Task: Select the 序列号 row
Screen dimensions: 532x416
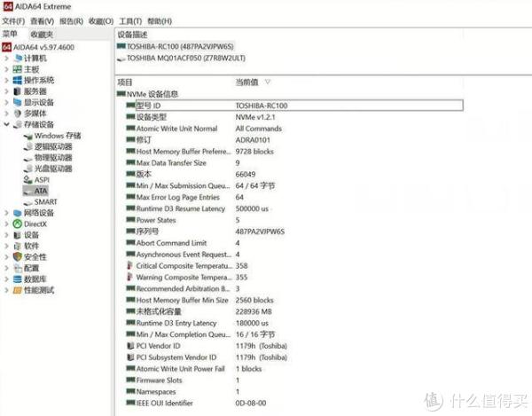Action: tap(294, 232)
